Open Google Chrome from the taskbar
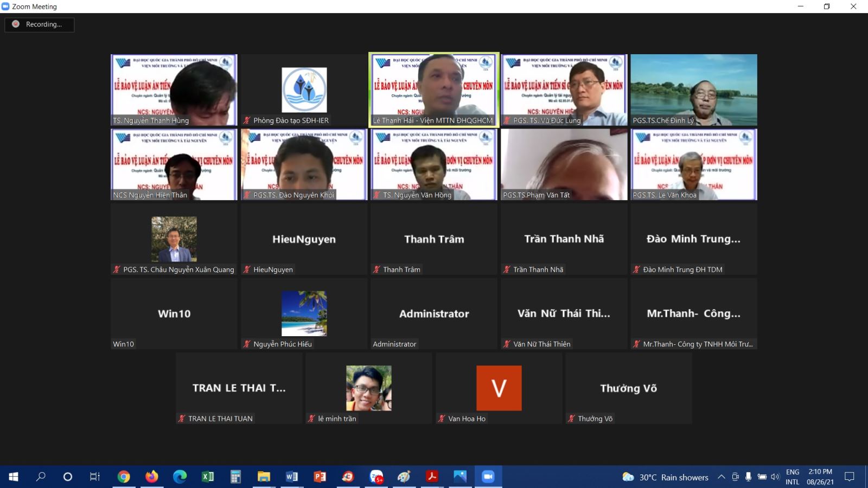The width and height of the screenshot is (868, 488). click(124, 477)
